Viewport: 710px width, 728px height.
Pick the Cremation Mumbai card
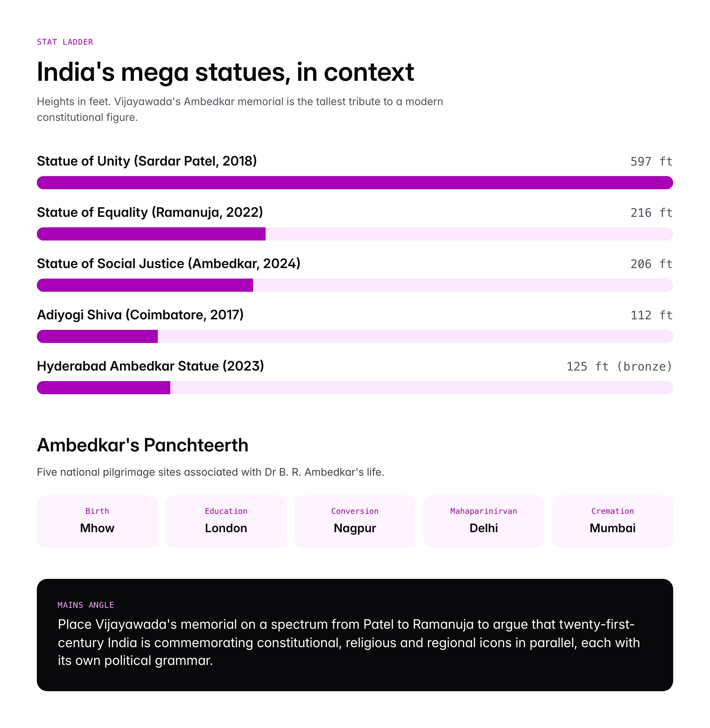612,521
